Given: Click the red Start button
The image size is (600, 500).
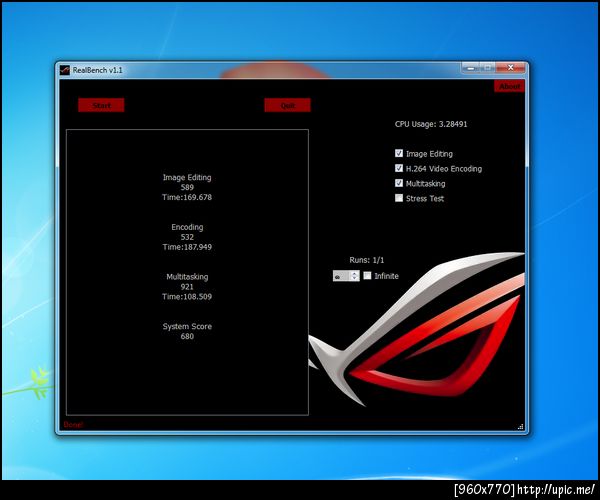Looking at the screenshot, I should 101,105.
